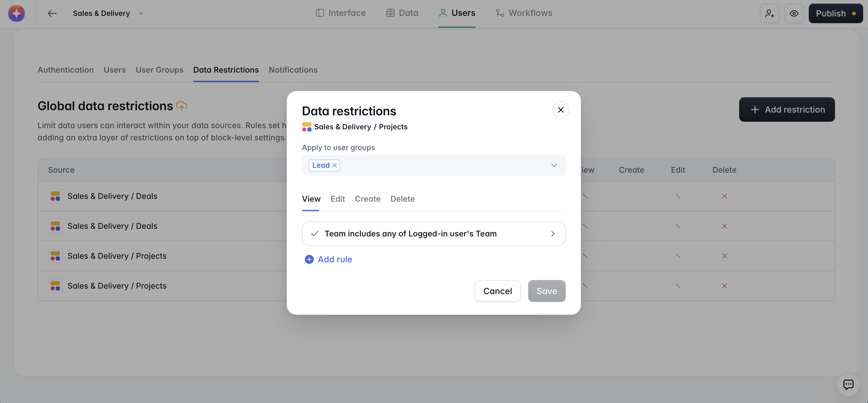Click the app logo icon
Viewport: 868px width, 403px height.
coord(16,13)
